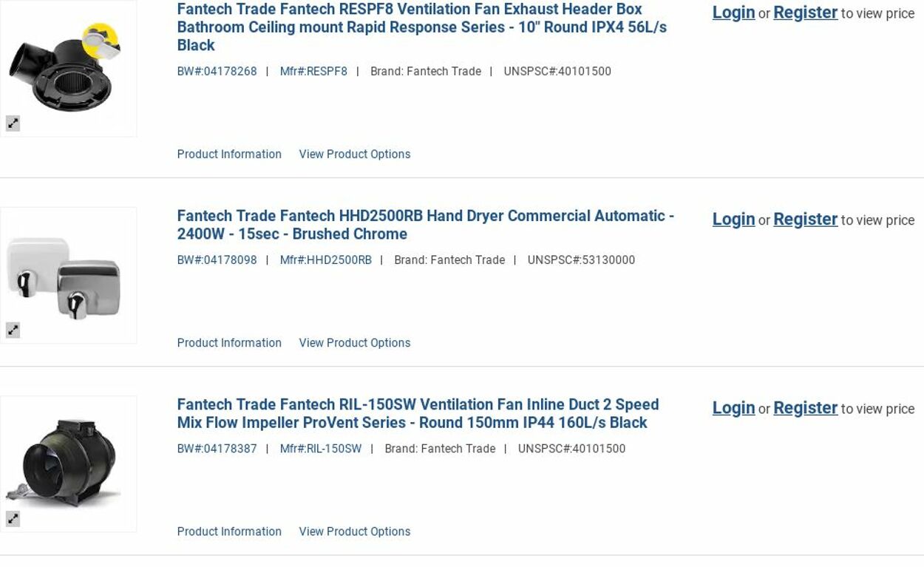The image size is (924, 567).
Task: Show Product Information for the HHD2500RB dryer
Action: pyautogui.click(x=229, y=343)
